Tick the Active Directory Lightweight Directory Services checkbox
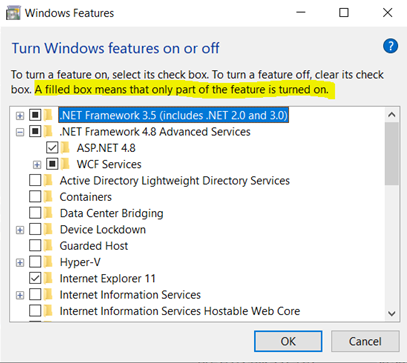This screenshot has width=407, height=363. point(35,180)
